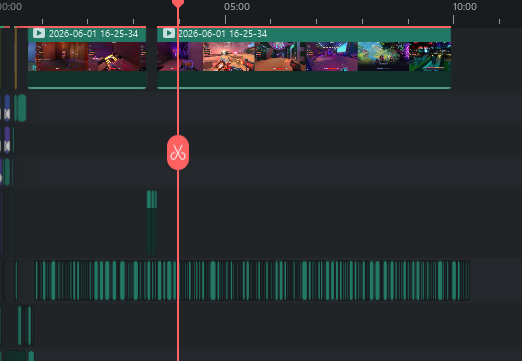Click the landscape artwork thumbnail in the second clip

[x=383, y=56]
